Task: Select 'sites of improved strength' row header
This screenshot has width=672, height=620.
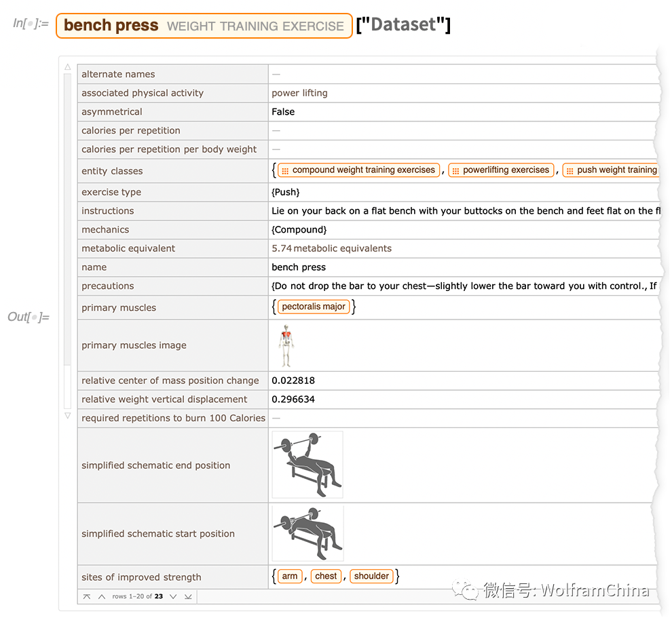Action: tap(172, 577)
